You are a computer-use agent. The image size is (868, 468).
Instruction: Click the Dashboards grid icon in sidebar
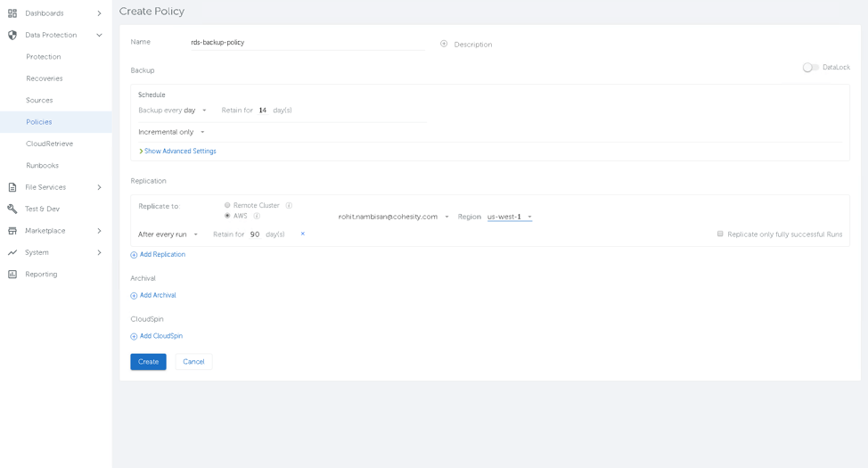tap(12, 13)
